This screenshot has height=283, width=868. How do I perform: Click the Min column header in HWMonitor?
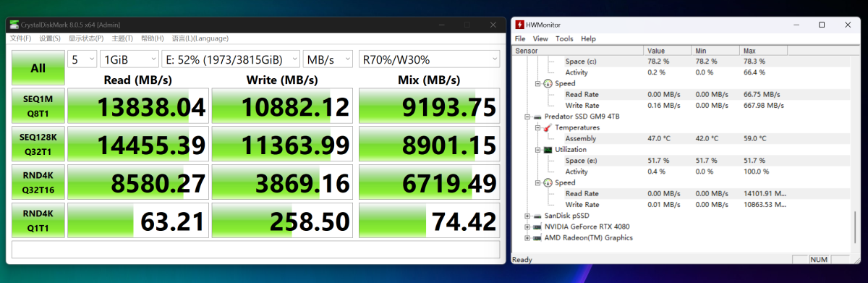[x=716, y=51]
